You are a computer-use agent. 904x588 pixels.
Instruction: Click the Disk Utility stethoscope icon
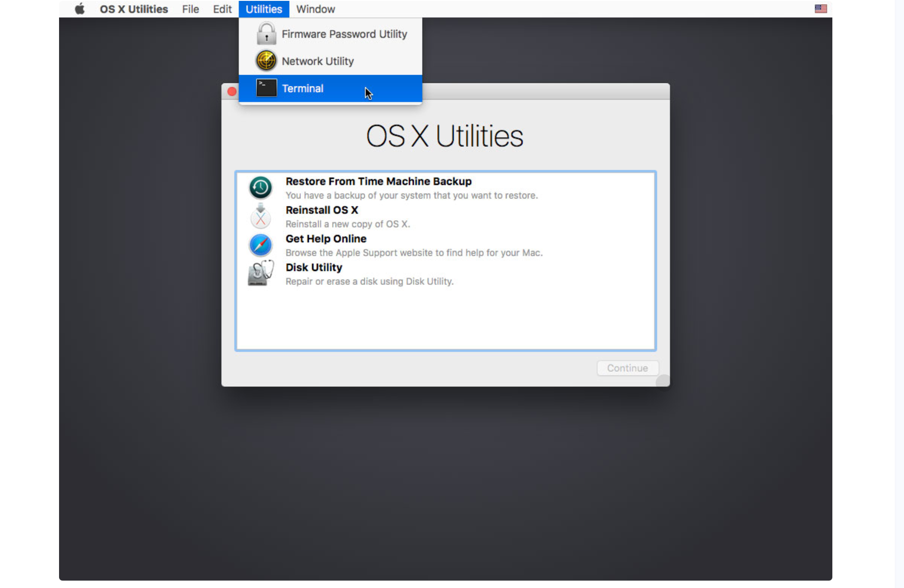tap(261, 274)
